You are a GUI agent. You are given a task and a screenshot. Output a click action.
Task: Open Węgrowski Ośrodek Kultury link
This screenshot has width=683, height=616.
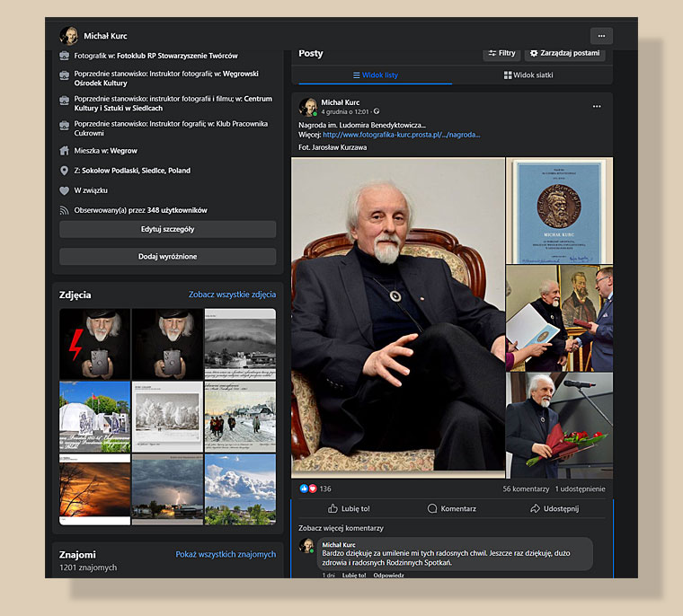coord(166,78)
